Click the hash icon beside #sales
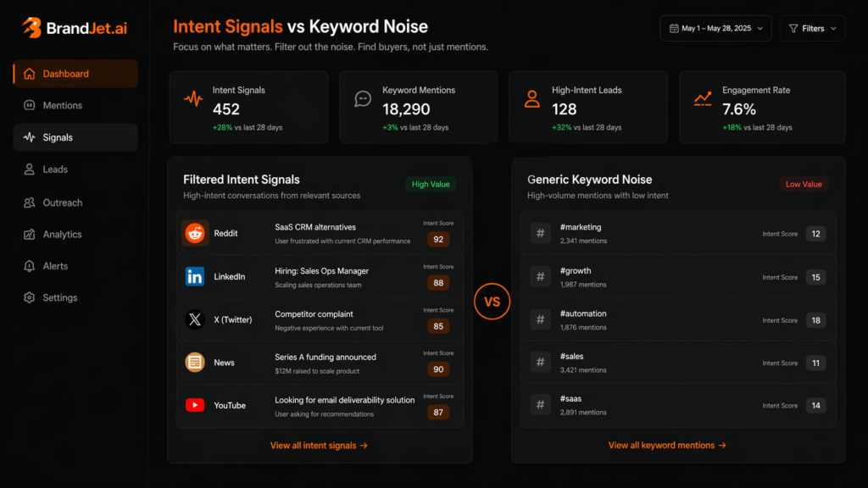Screen dimensions: 868x488 pos(540,363)
